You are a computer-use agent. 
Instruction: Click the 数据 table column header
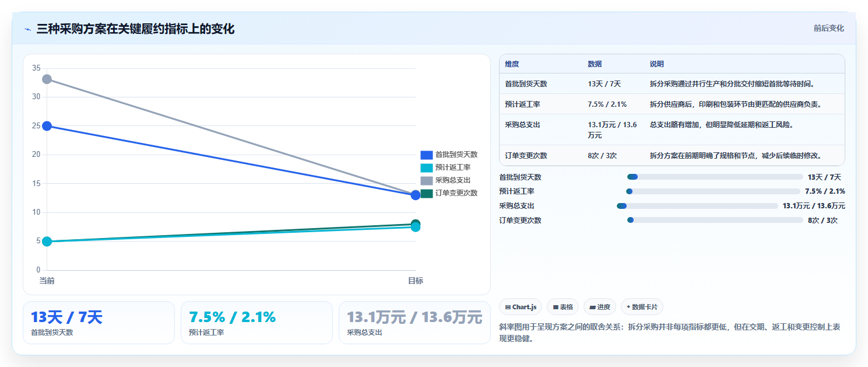pos(595,64)
